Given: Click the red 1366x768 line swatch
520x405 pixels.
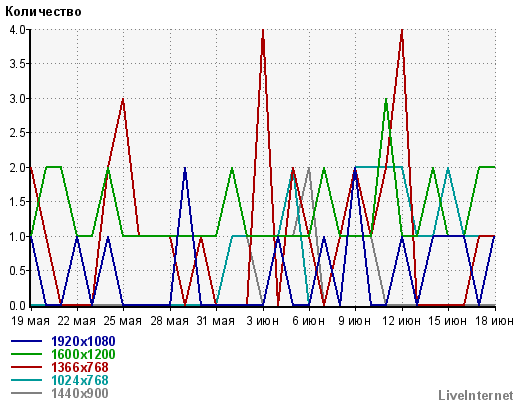Looking at the screenshot, I should click(x=27, y=367).
